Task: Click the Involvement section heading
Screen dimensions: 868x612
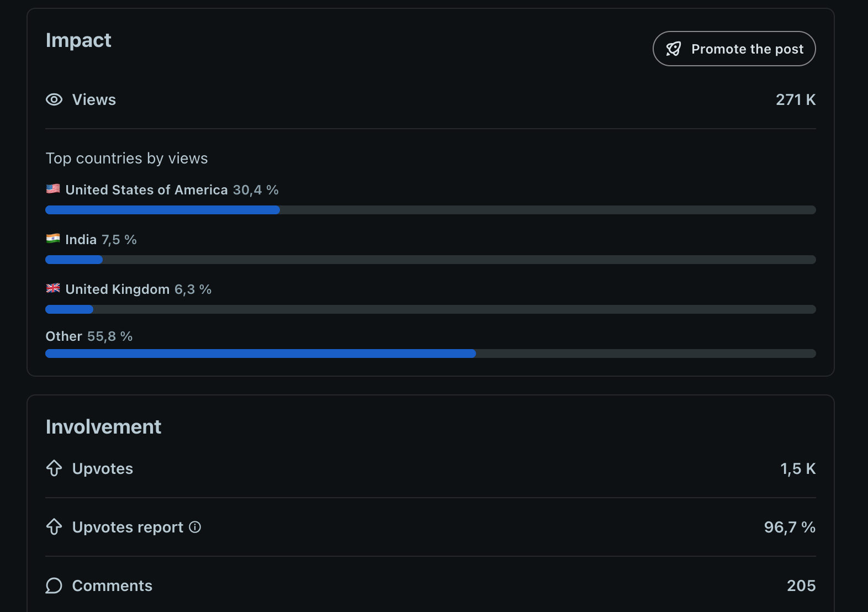Action: point(103,427)
